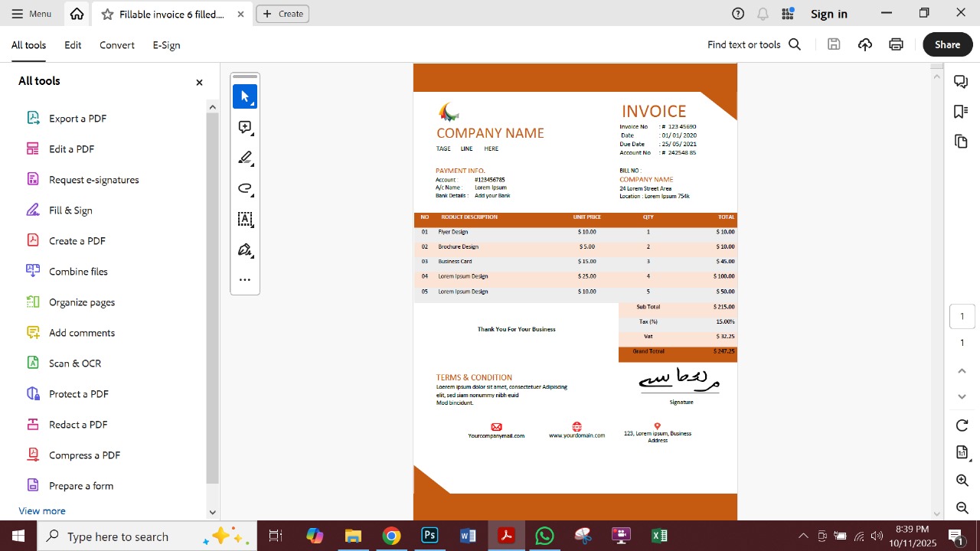Star the Fillable invoice tab as favorite
This screenshot has width=980, height=551.
108,15
